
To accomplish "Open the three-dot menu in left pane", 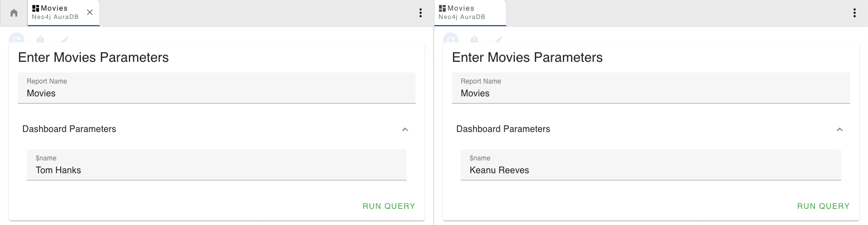I will 421,13.
